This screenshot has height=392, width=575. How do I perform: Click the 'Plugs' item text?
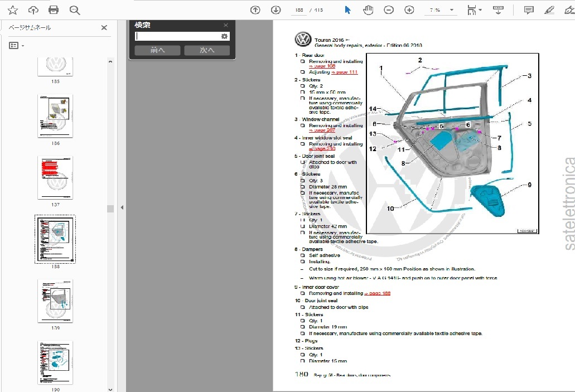pos(311,341)
